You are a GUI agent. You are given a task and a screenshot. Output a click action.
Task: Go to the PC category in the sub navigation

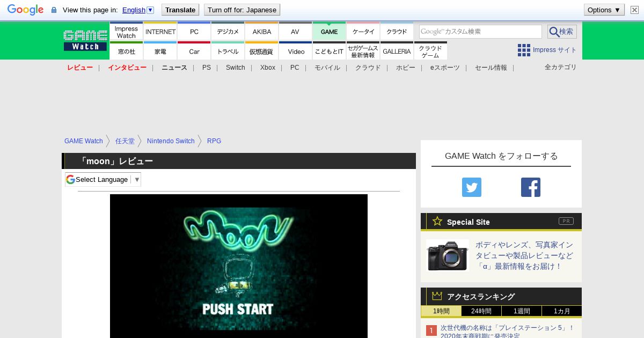(295, 68)
